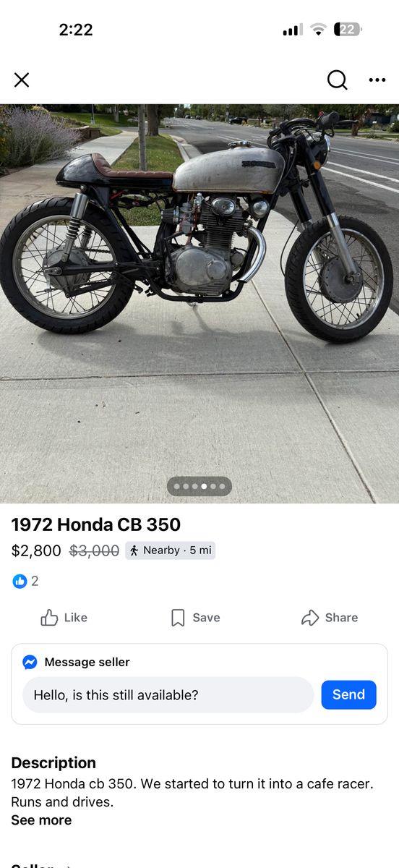Open search with the magnifier icon
399x868 pixels.
337,80
